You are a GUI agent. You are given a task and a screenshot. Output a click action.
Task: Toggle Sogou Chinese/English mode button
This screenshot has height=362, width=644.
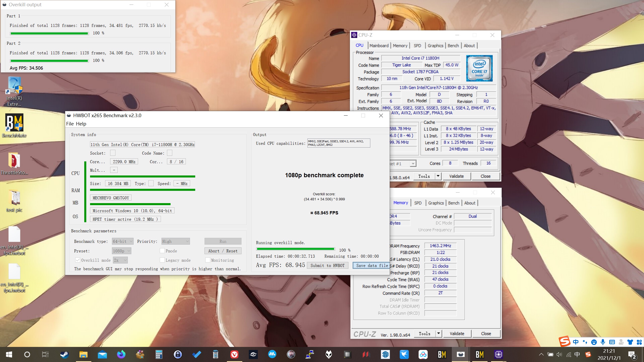click(576, 342)
